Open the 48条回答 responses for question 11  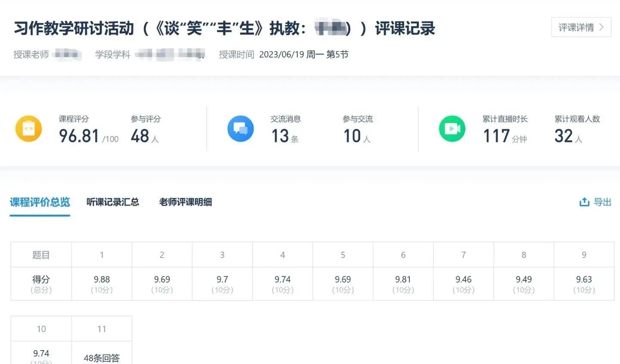102,358
